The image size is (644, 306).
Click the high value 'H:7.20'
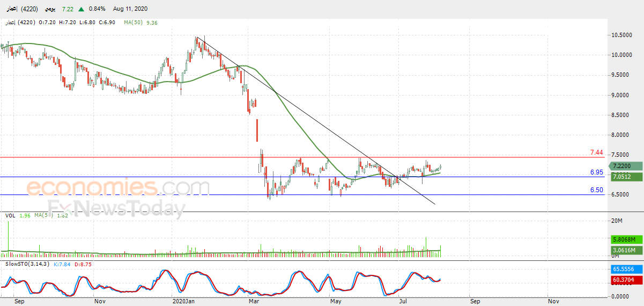pyautogui.click(x=67, y=23)
